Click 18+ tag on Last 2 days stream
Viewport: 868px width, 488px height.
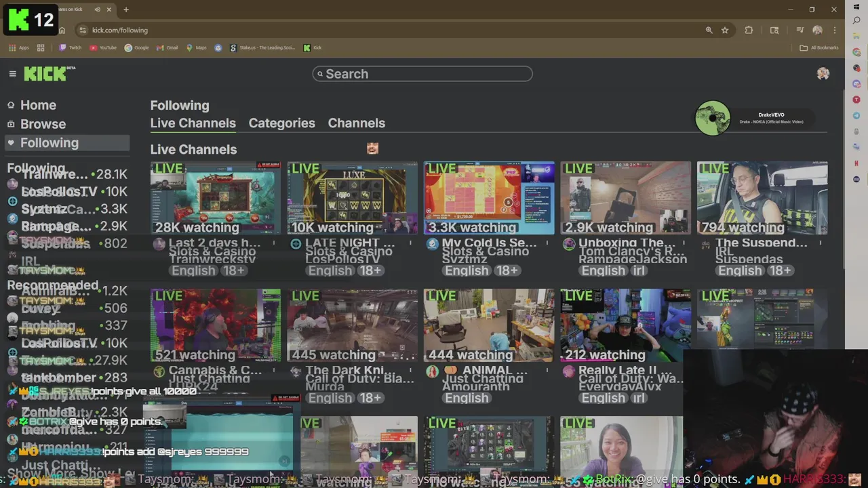(233, 270)
